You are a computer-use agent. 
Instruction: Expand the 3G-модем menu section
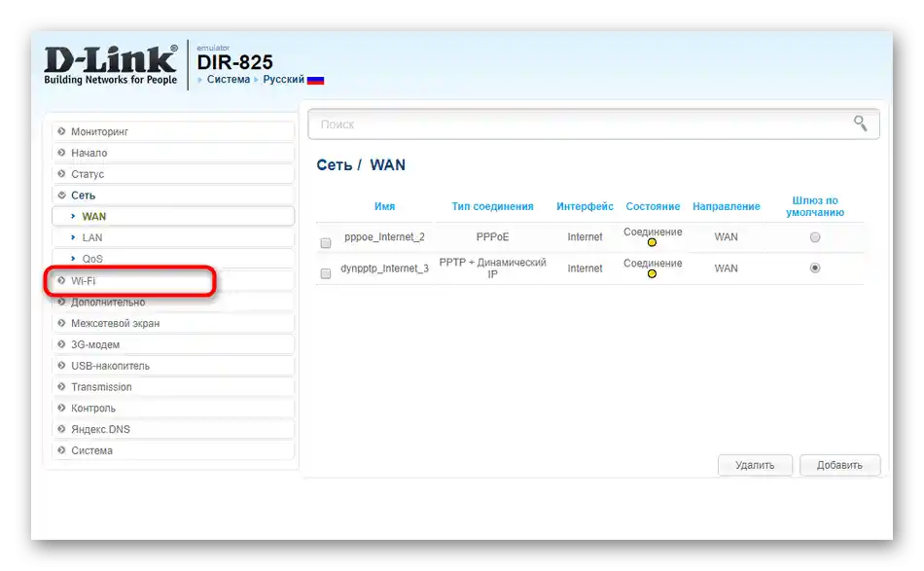pos(173,344)
